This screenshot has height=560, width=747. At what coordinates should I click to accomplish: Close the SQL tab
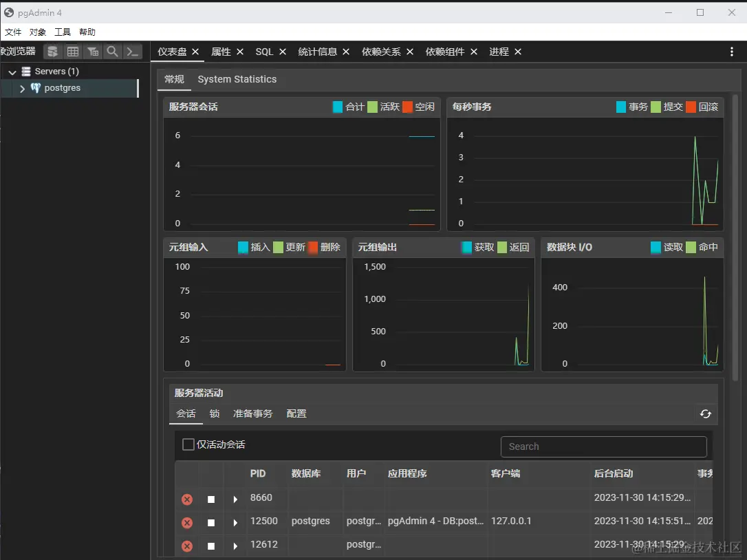[283, 52]
